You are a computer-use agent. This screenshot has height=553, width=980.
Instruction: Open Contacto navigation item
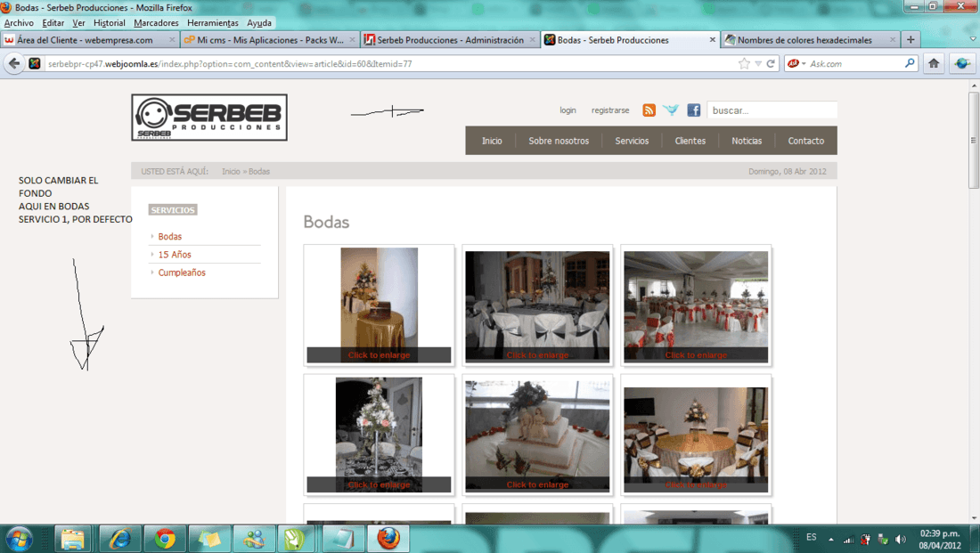tap(805, 141)
